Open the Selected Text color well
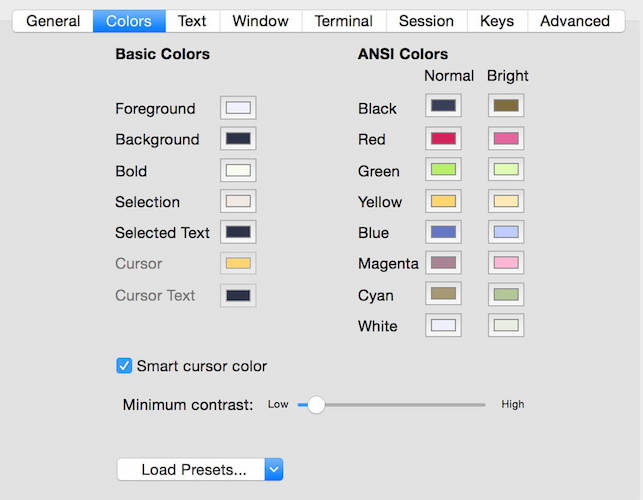643x500 pixels. point(238,233)
